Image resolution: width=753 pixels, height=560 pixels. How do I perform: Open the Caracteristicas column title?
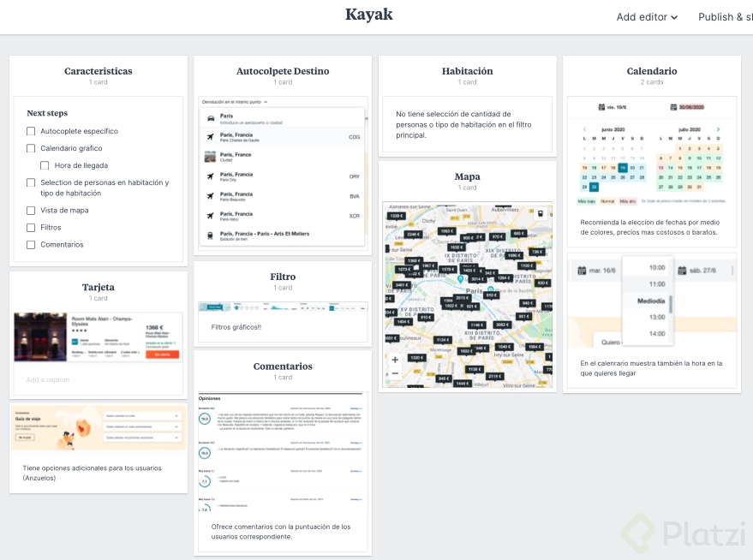tap(99, 71)
